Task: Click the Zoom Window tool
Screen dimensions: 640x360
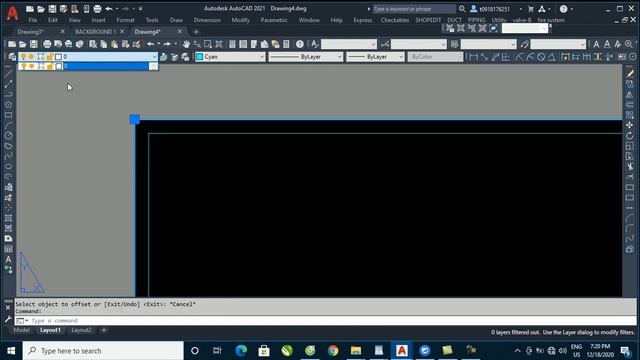Action: [x=208, y=44]
